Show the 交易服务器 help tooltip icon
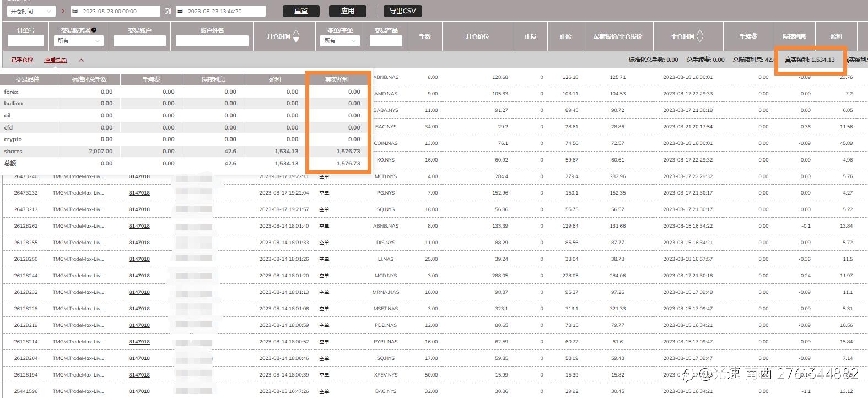Screen dimensions: 868x398 pyautogui.click(x=94, y=30)
